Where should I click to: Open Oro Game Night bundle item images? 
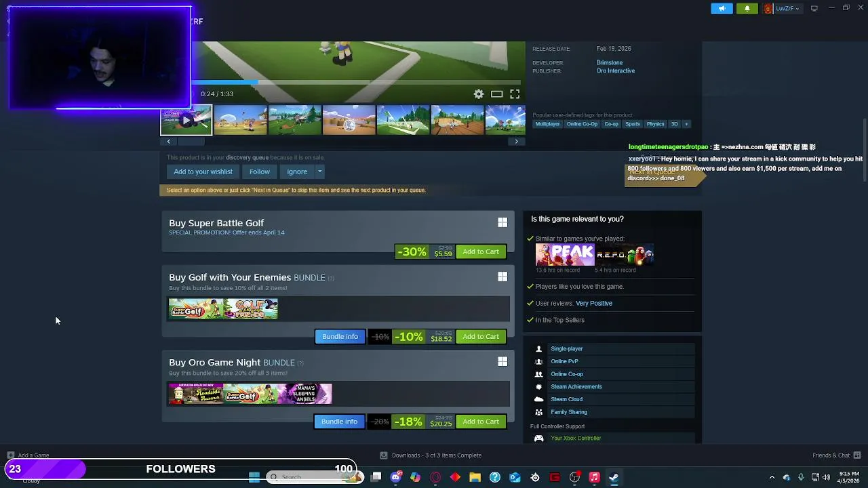250,394
